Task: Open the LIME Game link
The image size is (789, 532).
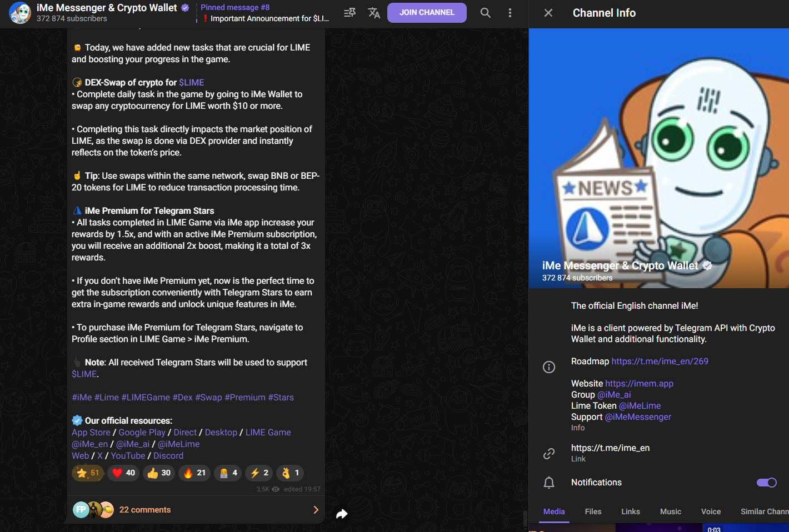Action: (x=268, y=433)
